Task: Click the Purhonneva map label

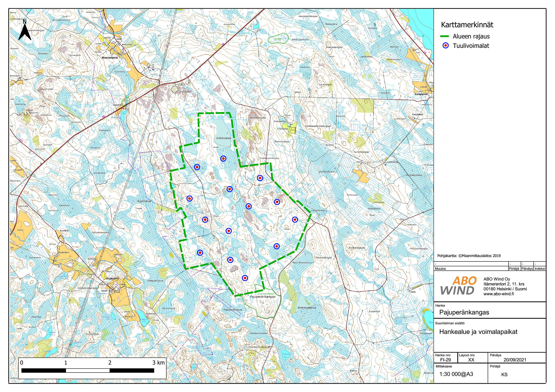Action: pos(326,172)
